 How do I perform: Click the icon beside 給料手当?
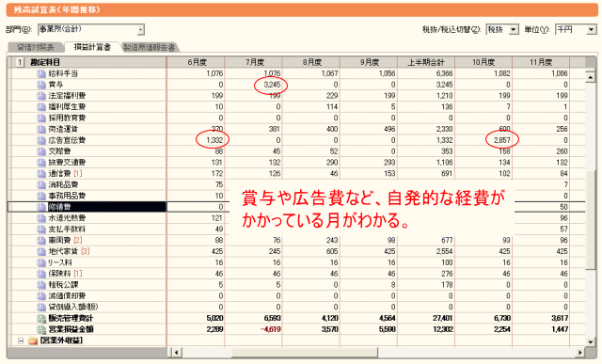pos(41,73)
